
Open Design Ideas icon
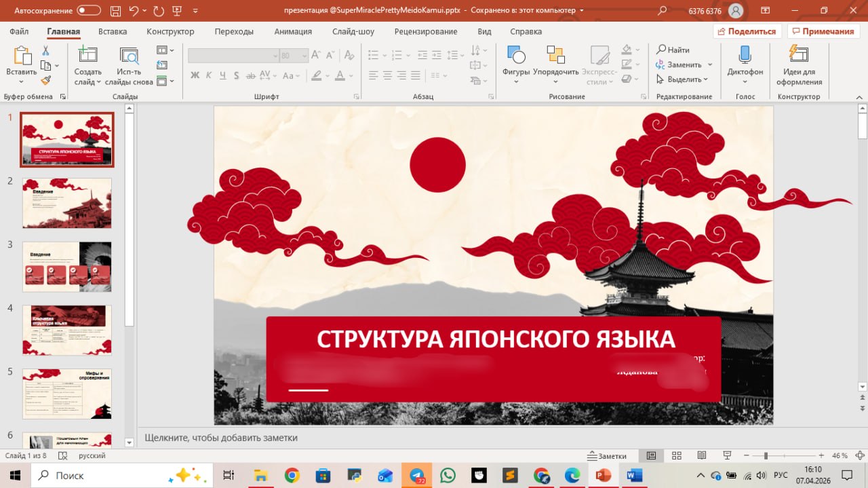tap(799, 55)
